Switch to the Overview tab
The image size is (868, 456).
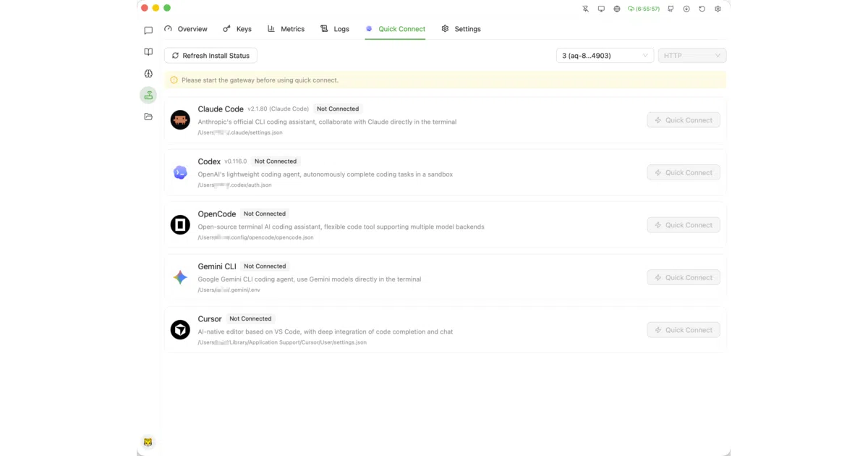[x=186, y=29]
